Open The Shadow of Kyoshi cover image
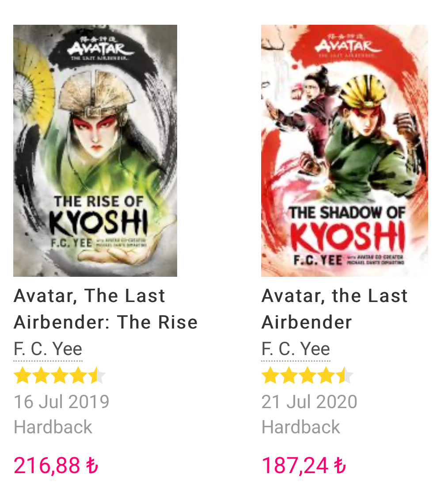The height and width of the screenshot is (497, 448). pos(344,150)
